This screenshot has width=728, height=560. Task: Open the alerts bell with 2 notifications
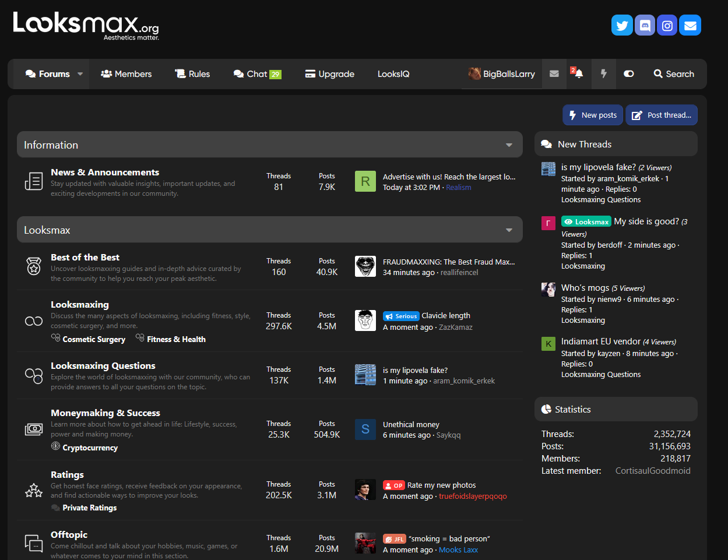pyautogui.click(x=577, y=74)
